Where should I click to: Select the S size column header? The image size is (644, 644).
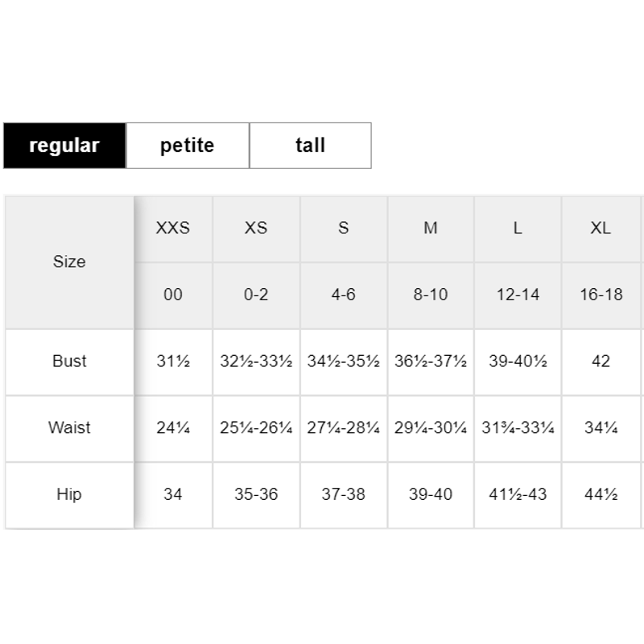(x=344, y=229)
